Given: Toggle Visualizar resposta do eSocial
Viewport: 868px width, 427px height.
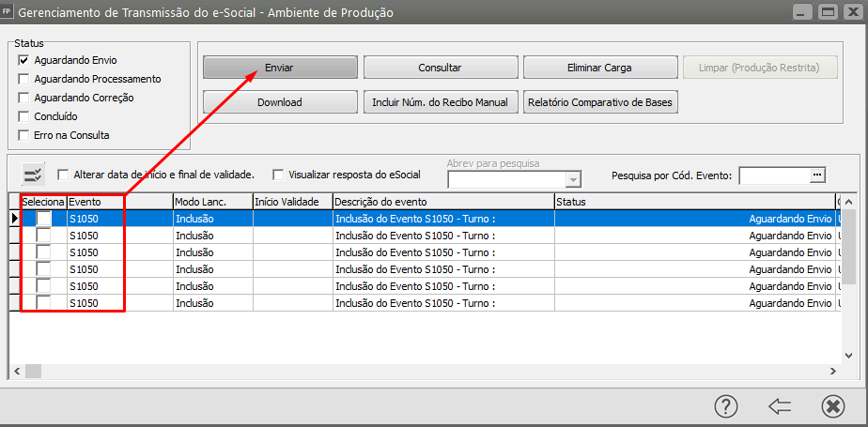Looking at the screenshot, I should pyautogui.click(x=278, y=175).
